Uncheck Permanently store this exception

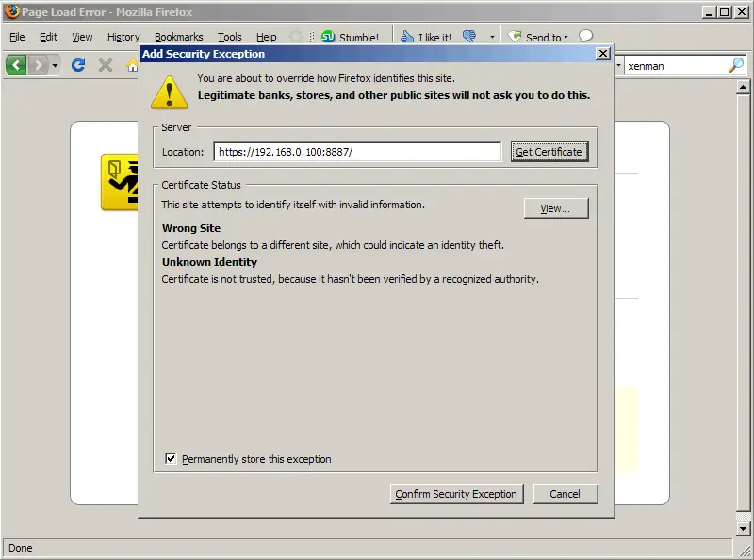[171, 458]
